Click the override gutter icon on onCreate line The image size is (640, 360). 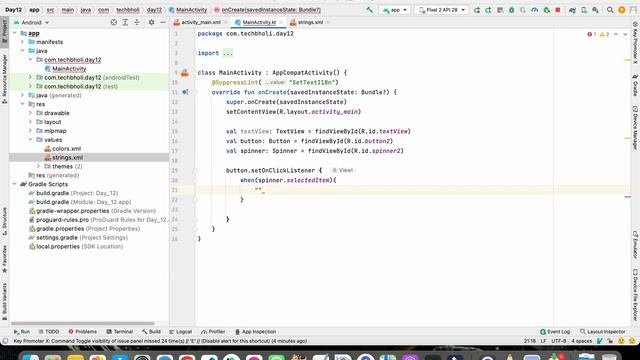click(185, 92)
